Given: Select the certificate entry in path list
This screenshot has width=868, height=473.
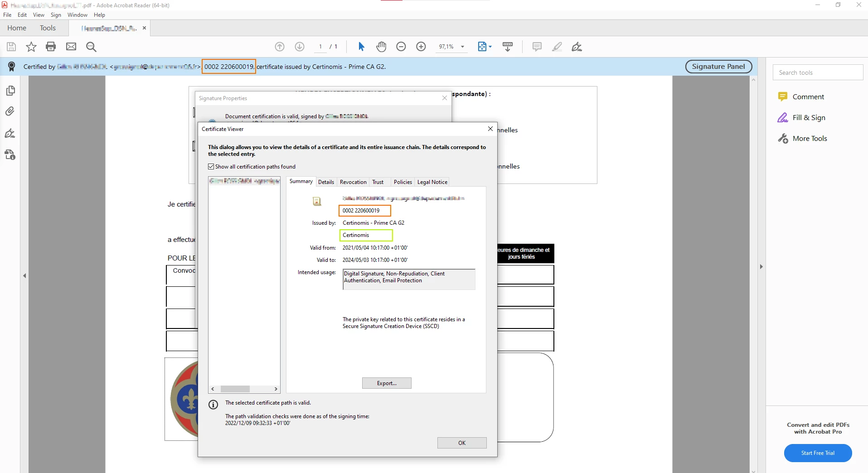Looking at the screenshot, I should pyautogui.click(x=244, y=181).
